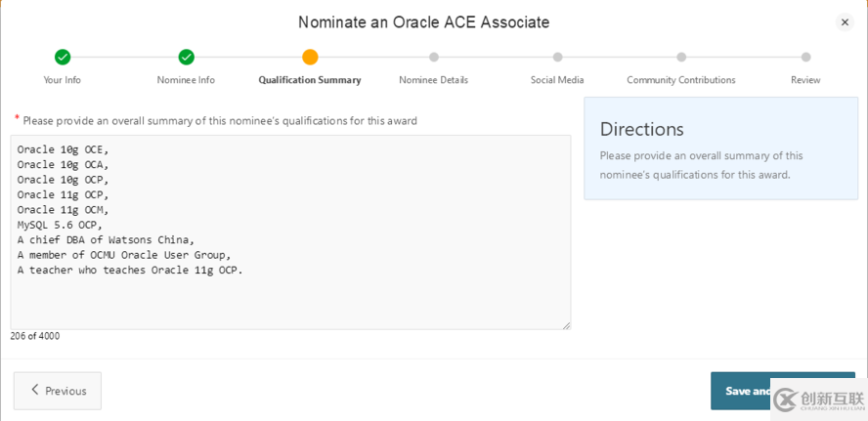
Task: Click the line 'Oracle 10g OCA,'
Action: (x=63, y=164)
